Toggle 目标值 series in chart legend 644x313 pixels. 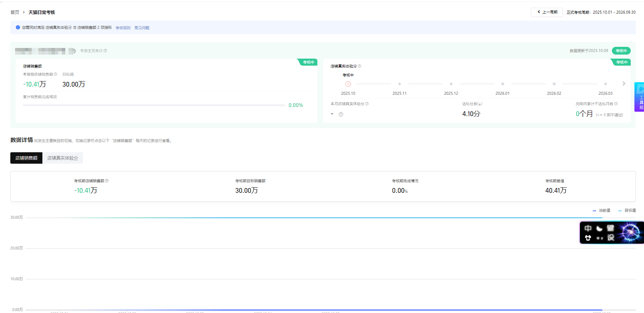(x=627, y=211)
